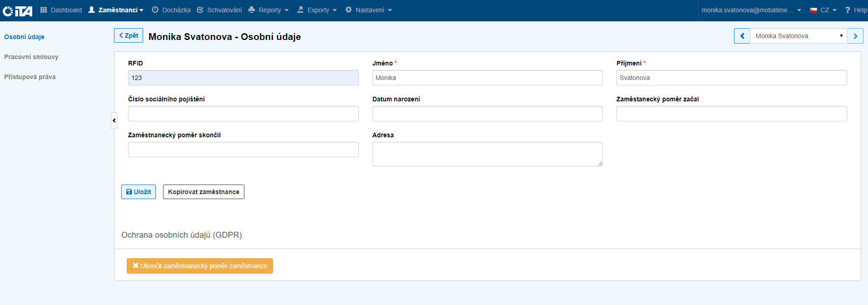This screenshot has width=868, height=305.
Task: Click the iTA logo in header
Action: pos(18,10)
